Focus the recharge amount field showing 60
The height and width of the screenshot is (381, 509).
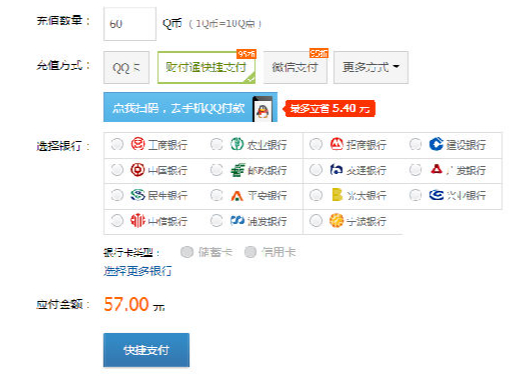(130, 24)
